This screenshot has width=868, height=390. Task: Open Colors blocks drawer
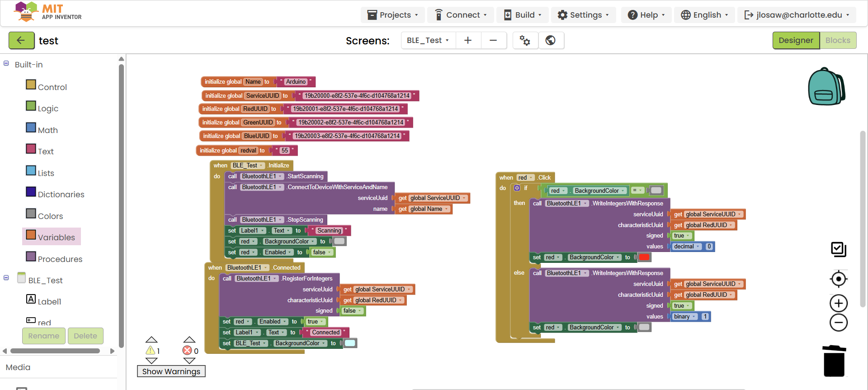point(45,216)
